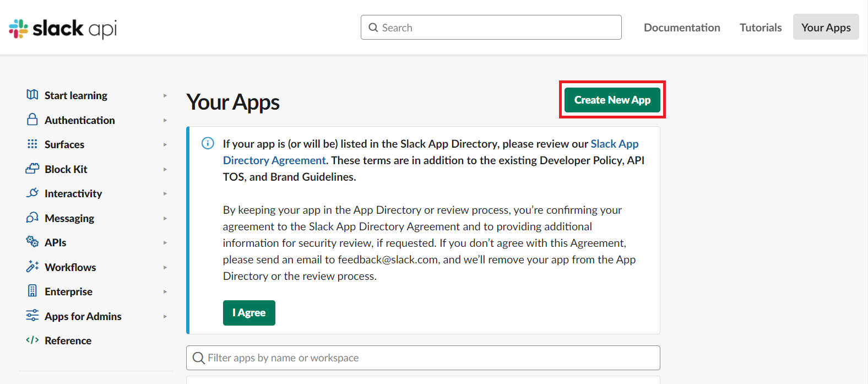Viewport: 868px width, 384px height.
Task: Click the Block Kit icon
Action: [32, 169]
